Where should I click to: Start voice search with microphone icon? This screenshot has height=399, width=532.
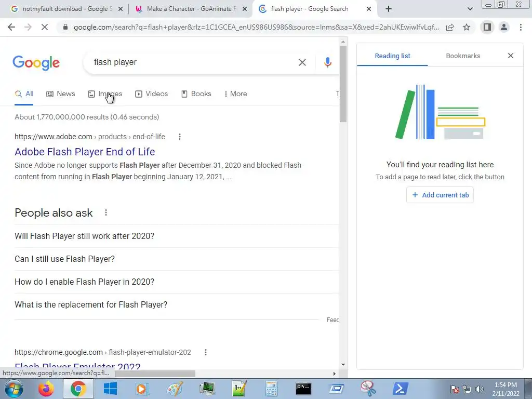point(327,62)
